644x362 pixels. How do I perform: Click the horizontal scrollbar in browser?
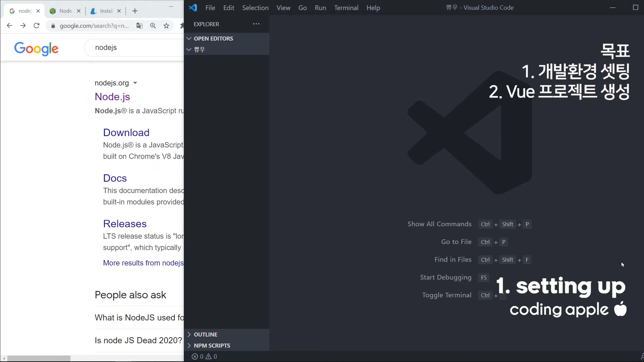tap(39, 358)
